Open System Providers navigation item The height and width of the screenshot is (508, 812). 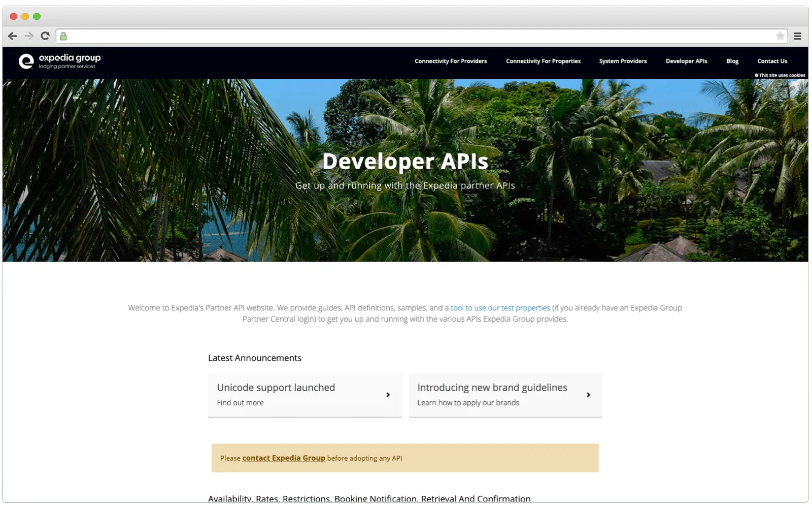(623, 61)
